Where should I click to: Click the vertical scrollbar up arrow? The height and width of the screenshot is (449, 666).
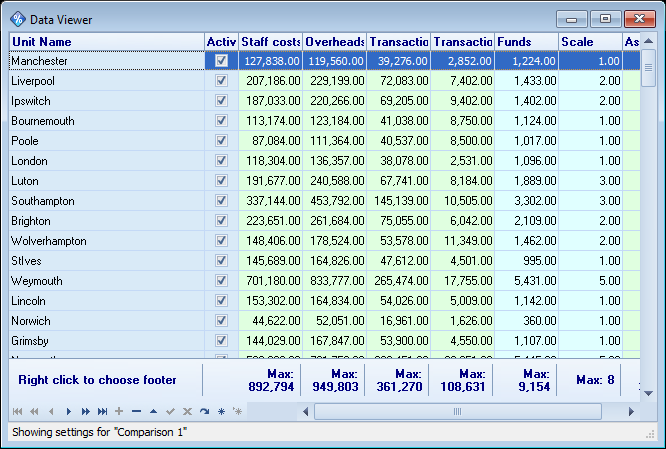[x=648, y=41]
